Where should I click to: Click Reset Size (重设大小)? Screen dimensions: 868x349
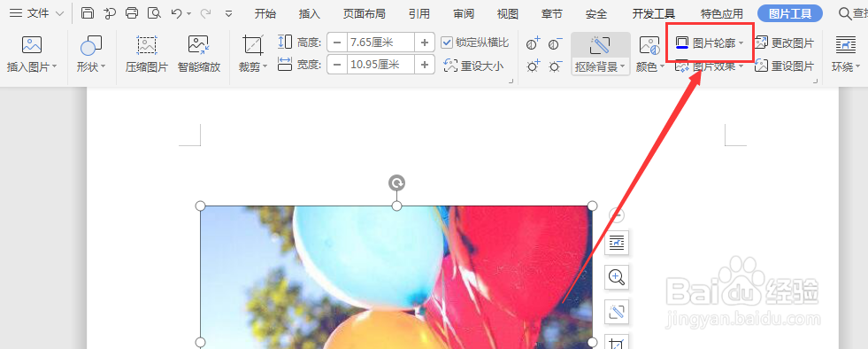[x=474, y=66]
